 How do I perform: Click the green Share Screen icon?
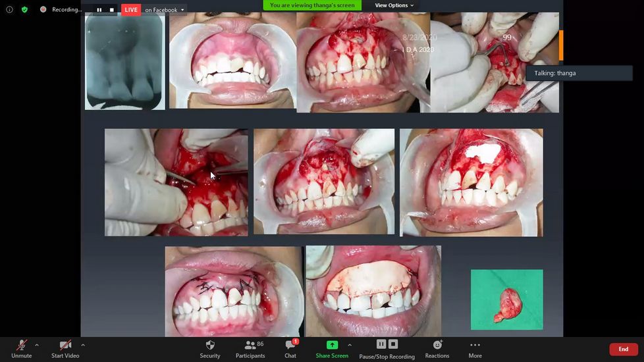332,345
